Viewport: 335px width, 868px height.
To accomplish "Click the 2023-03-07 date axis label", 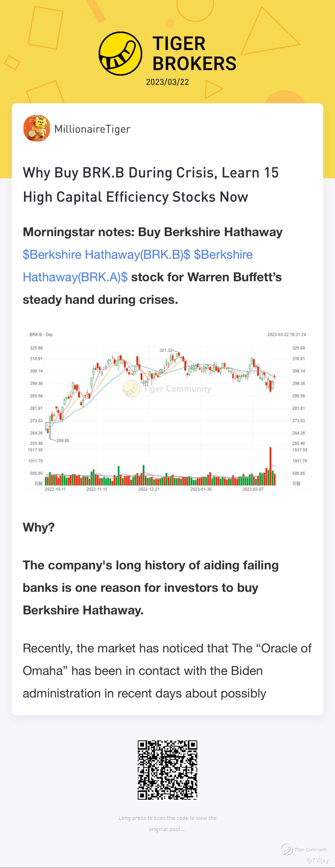I will click(253, 489).
